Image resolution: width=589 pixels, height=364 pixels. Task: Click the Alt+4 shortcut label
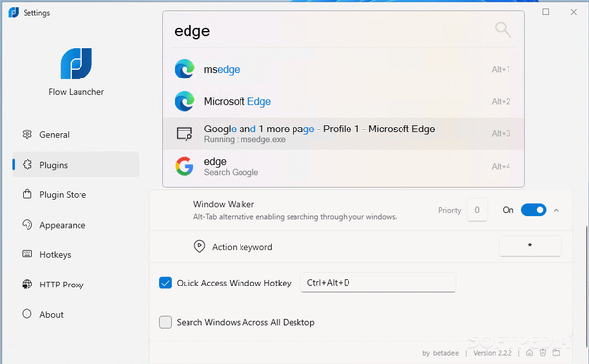click(x=501, y=166)
